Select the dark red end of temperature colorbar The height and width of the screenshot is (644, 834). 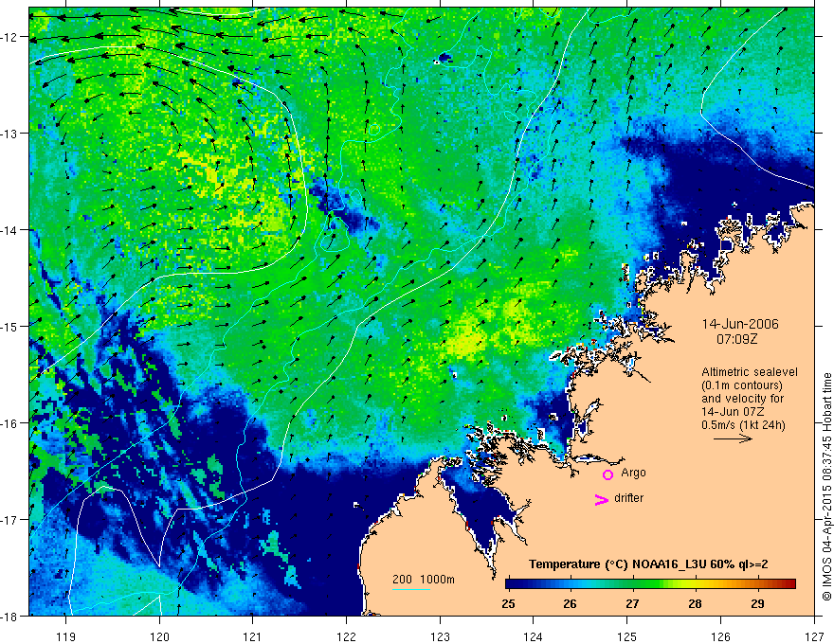click(789, 584)
